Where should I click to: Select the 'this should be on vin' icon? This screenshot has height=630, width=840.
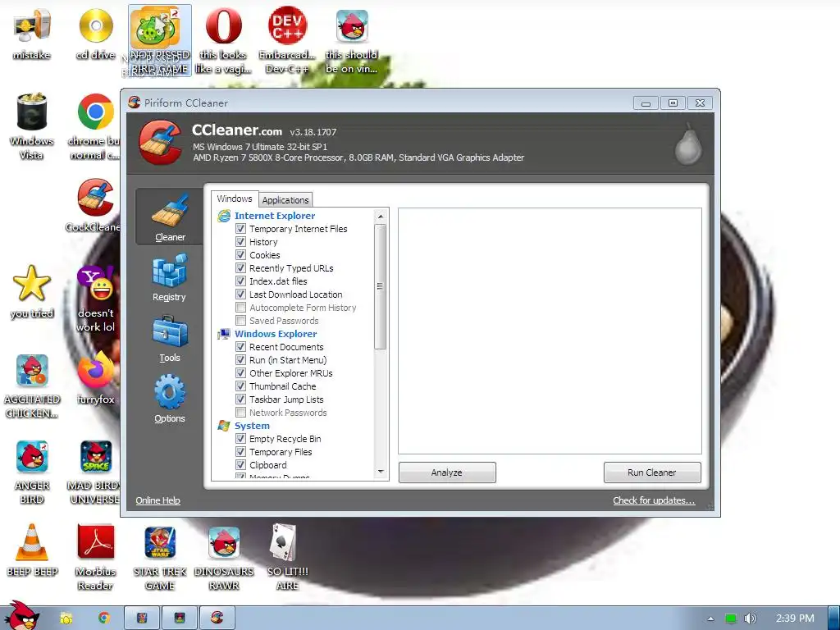[x=351, y=41]
